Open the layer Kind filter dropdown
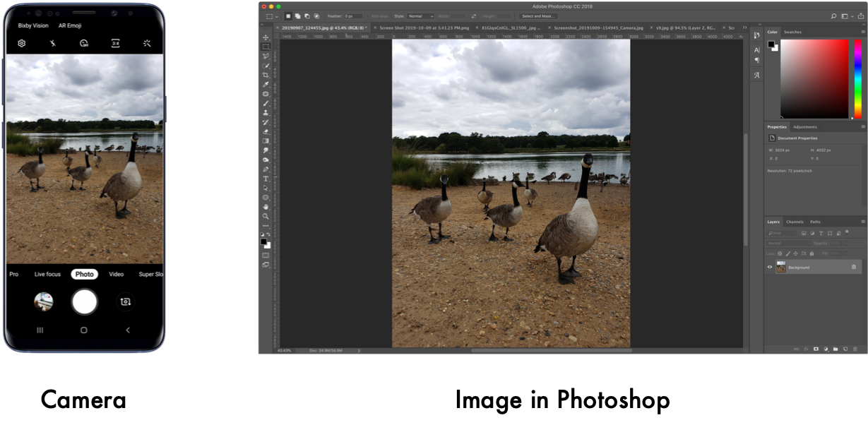This screenshot has width=868, height=425. point(782,233)
